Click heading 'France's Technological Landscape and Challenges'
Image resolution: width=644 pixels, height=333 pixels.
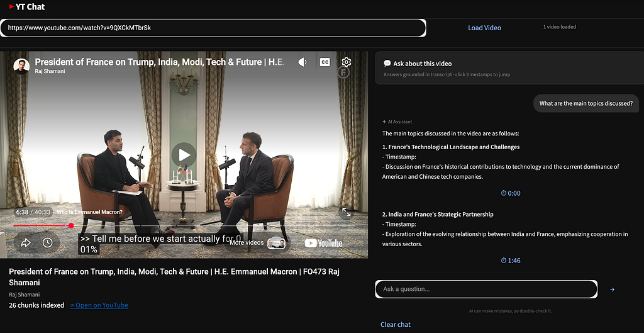pyautogui.click(x=451, y=147)
